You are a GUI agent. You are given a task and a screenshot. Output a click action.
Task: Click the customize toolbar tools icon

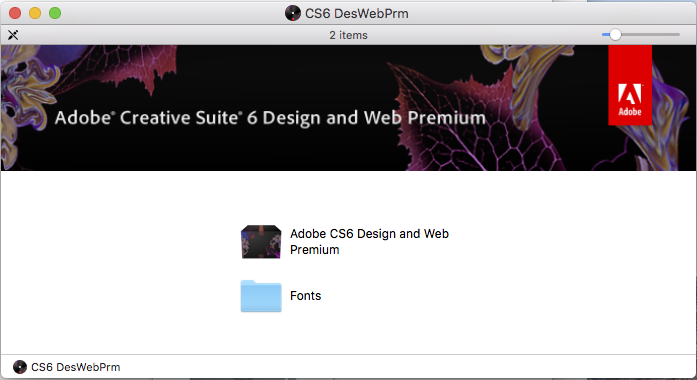(13, 35)
